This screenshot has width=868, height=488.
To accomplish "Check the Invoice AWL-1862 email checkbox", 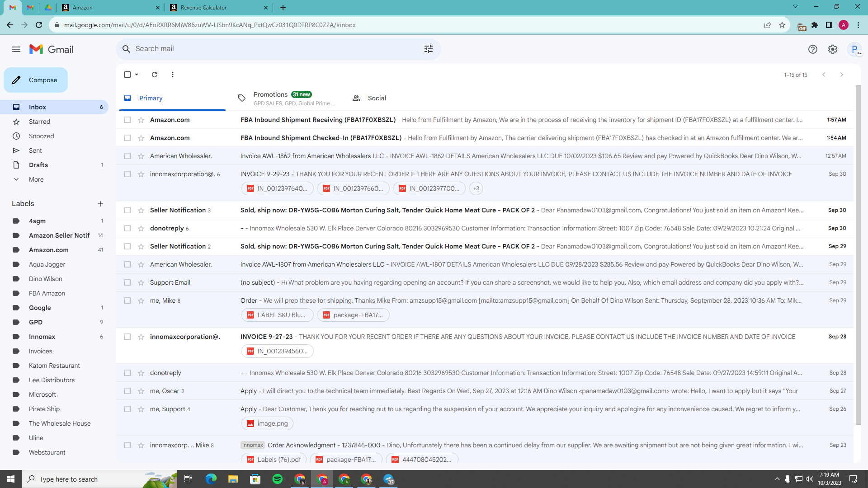I will [x=127, y=156].
